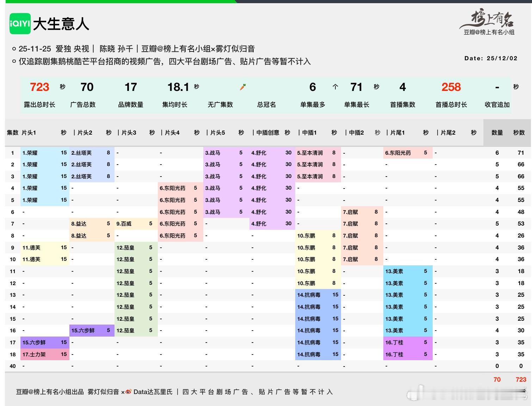Select the red 258 premiere duration value
Image resolution: width=532 pixels, height=406 pixels.
click(x=451, y=87)
